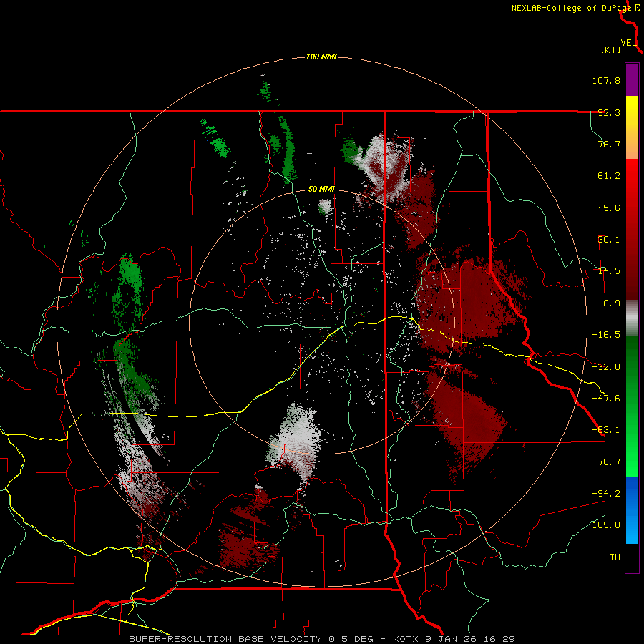Select the -16.5 scale value
Screen dimensions: 644x644
[x=606, y=335]
